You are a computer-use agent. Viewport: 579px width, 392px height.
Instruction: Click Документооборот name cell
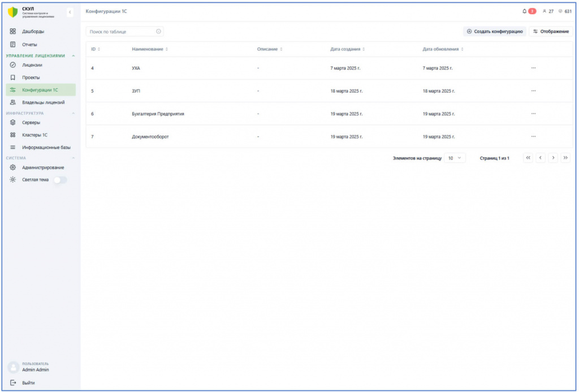[150, 137]
